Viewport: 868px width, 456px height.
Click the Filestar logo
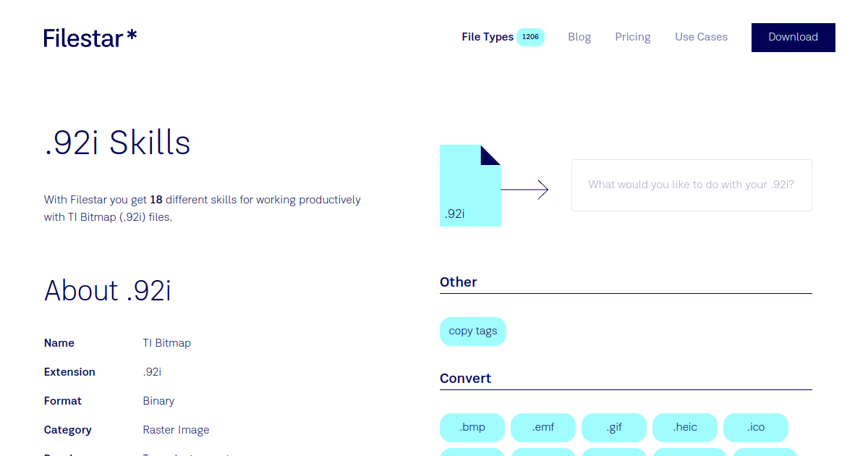(x=90, y=38)
